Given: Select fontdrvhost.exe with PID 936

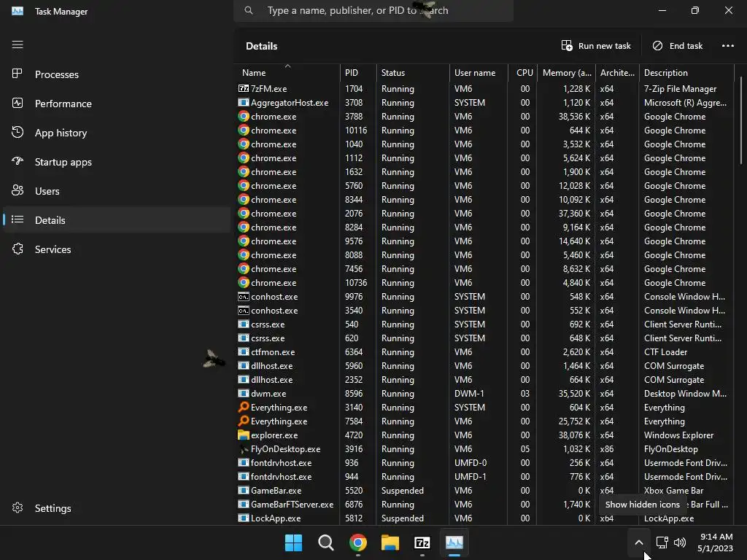Looking at the screenshot, I should pos(485,463).
